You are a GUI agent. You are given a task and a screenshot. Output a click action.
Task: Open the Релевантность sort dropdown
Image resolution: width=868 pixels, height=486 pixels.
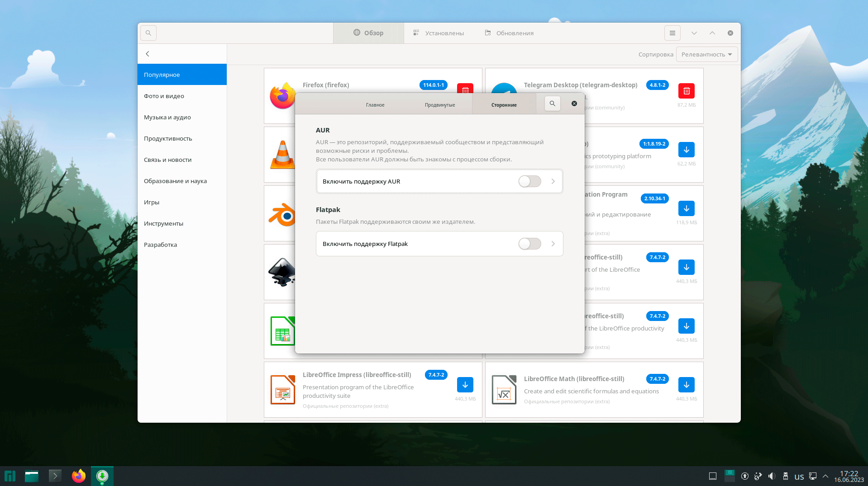click(706, 54)
